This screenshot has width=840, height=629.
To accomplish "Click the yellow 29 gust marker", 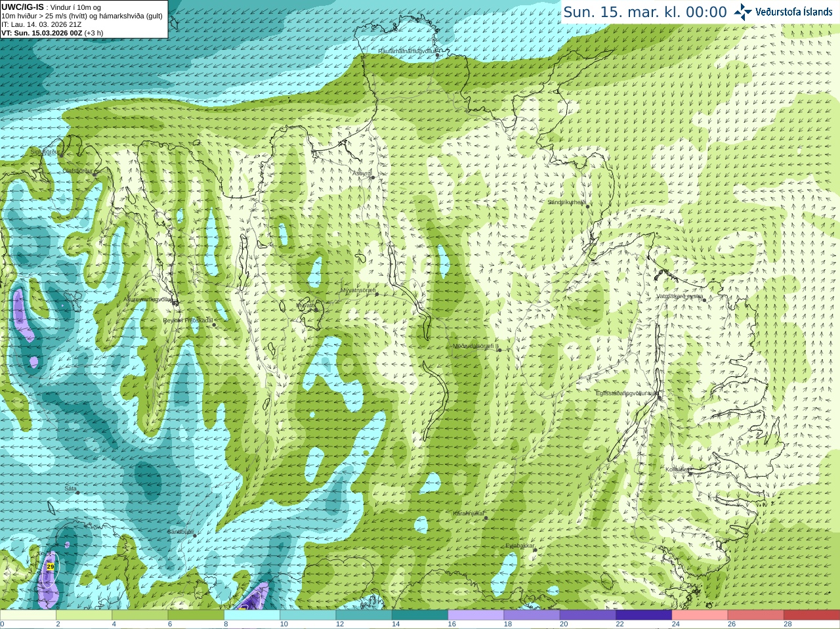I will pyautogui.click(x=51, y=567).
